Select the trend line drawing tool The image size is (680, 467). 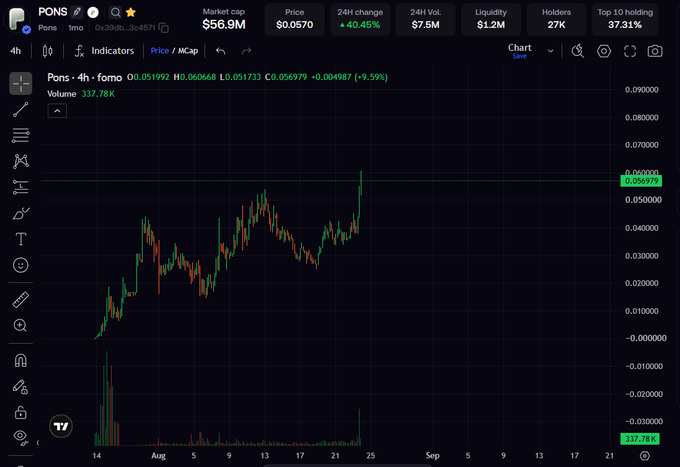pos(20,109)
